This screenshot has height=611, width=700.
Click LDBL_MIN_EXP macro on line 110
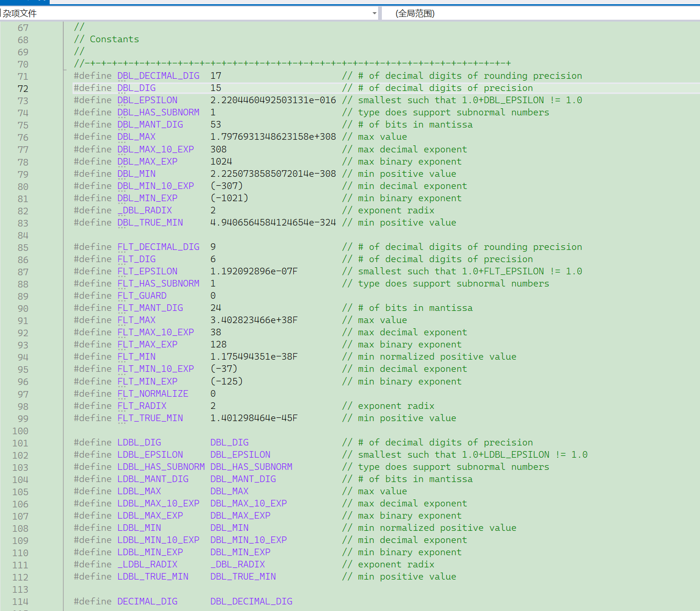[150, 552]
